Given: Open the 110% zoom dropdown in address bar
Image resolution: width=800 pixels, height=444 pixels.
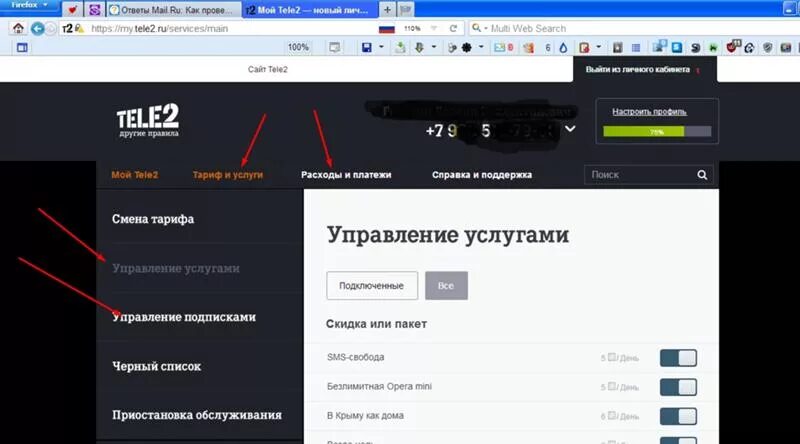Looking at the screenshot, I should pyautogui.click(x=434, y=29).
